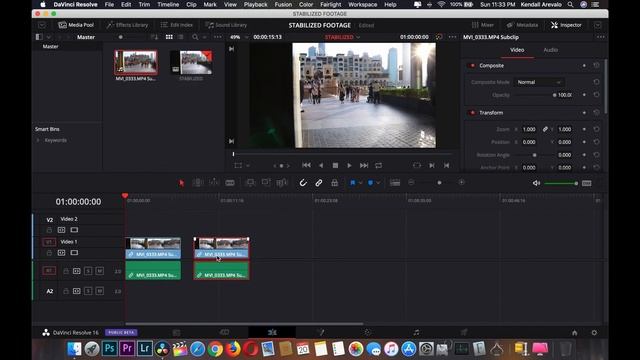Solo the A1 audio track

tap(88, 271)
